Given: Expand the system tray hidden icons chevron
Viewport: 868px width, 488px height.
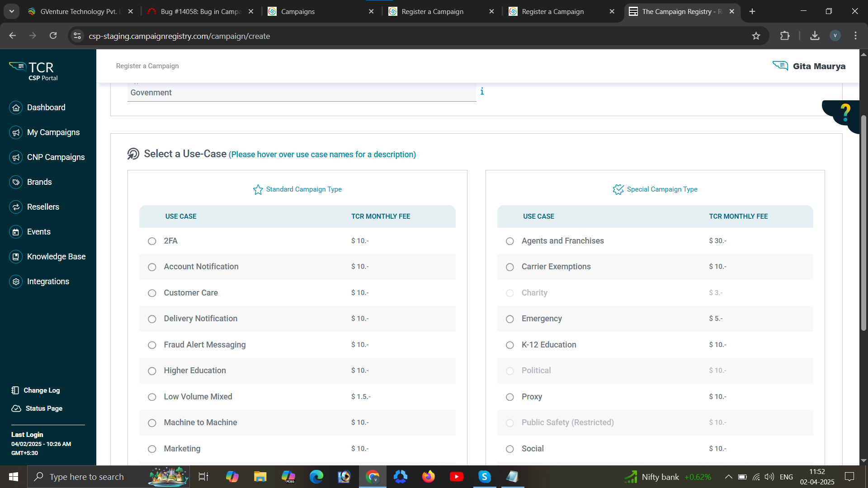Looking at the screenshot, I should tap(728, 477).
